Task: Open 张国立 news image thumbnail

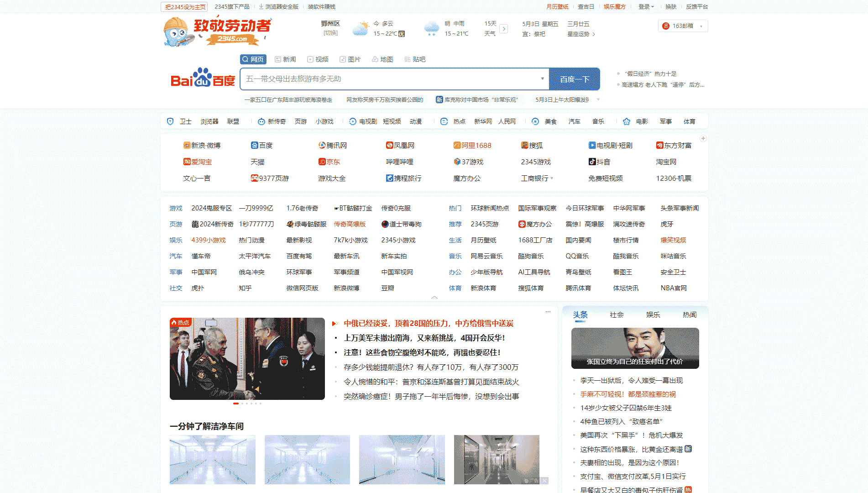Action: click(x=635, y=348)
